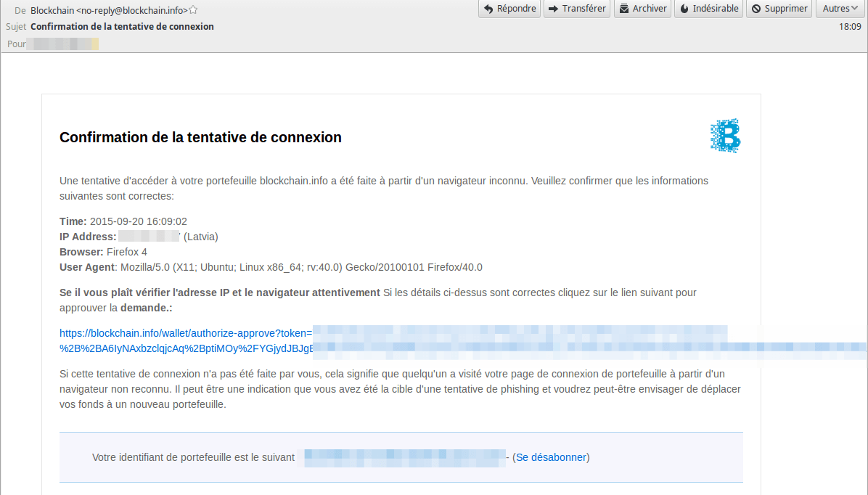Mark as junk using Indésirable flame icon
This screenshot has width=868, height=495.
(x=684, y=9)
